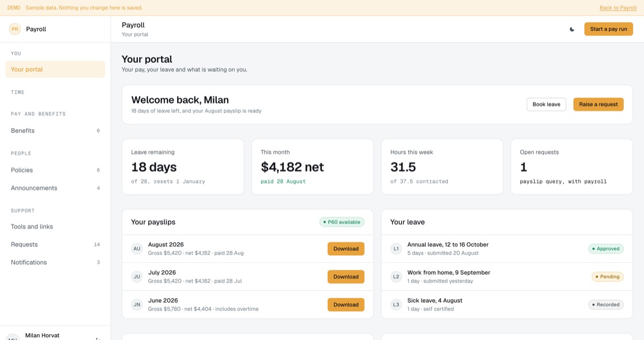644x340 pixels.
Task: Select the July 2026 payslip title
Action: tap(162, 273)
